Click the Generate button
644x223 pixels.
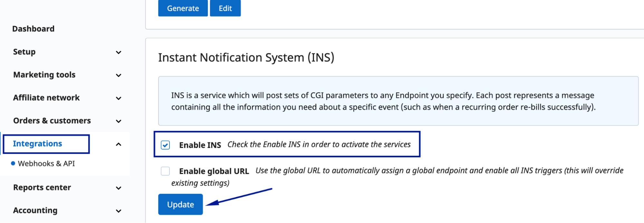pyautogui.click(x=183, y=8)
